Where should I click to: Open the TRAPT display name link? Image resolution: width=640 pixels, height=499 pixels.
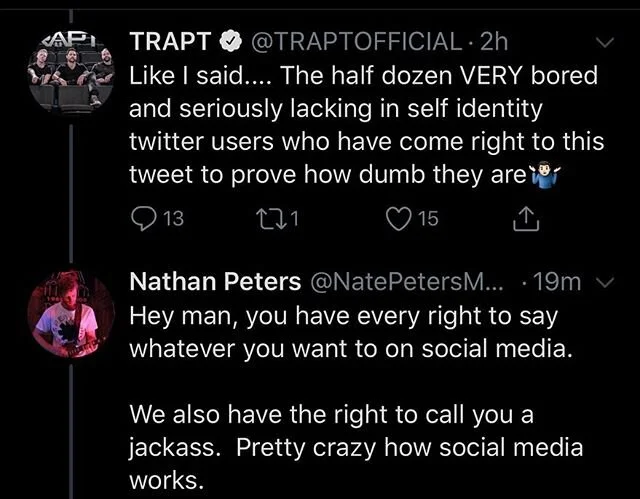tap(171, 42)
